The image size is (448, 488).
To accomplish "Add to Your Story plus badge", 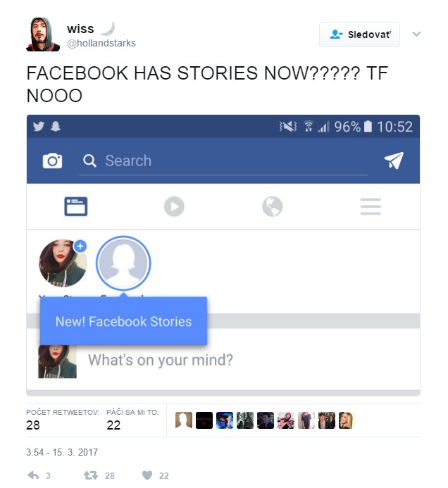I will pos(80,246).
